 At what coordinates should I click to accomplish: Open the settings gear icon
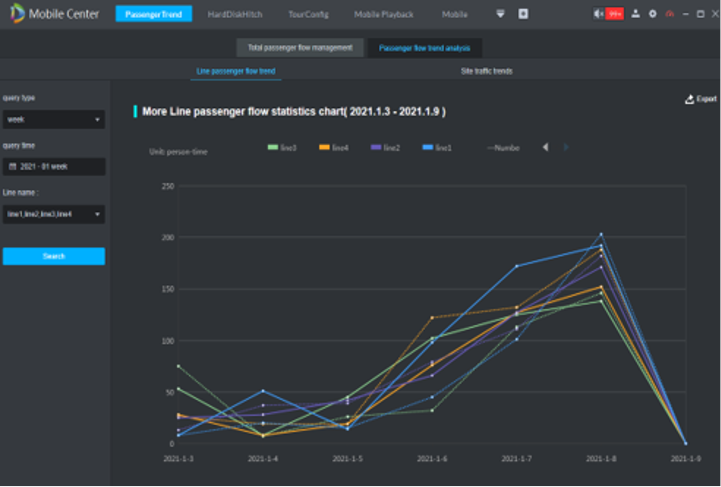click(653, 14)
